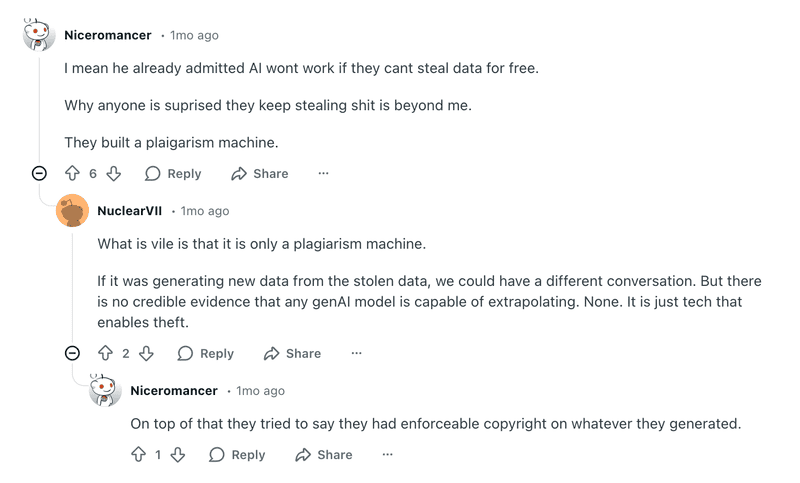The image size is (800, 483).
Task: Upvote Niceromancer's reply about enforceable copyright
Action: (x=138, y=454)
